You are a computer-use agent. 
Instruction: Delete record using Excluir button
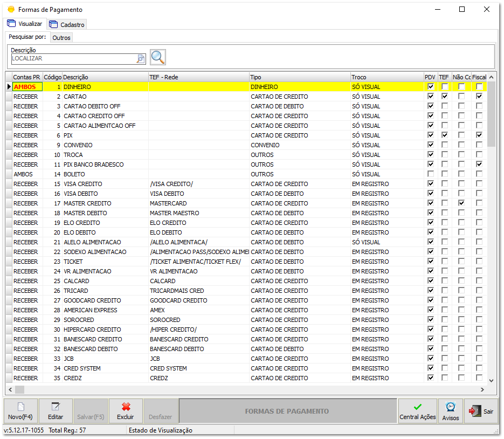pos(126,411)
